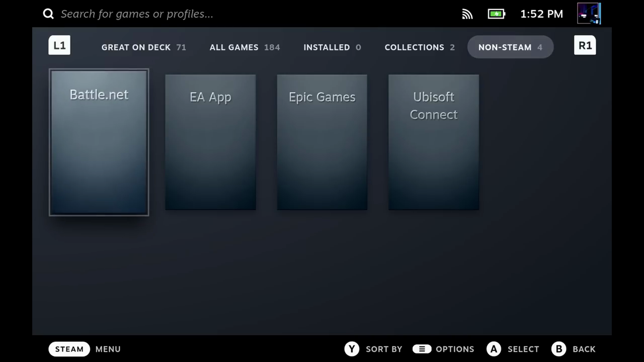This screenshot has width=644, height=362.
Task: Tap the L1 bumper button icon
Action: coord(59,45)
